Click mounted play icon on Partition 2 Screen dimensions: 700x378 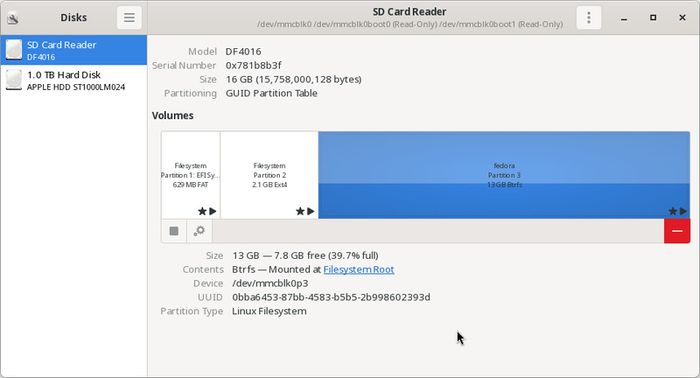coord(311,211)
